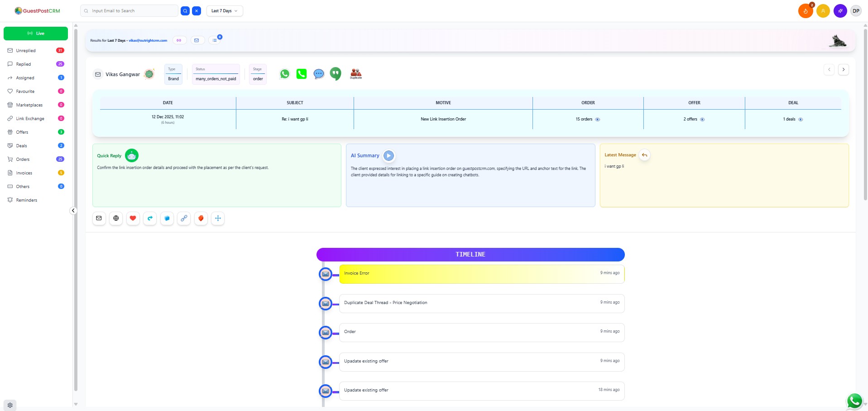Show details via eye icon next to 15 orders

(x=597, y=119)
